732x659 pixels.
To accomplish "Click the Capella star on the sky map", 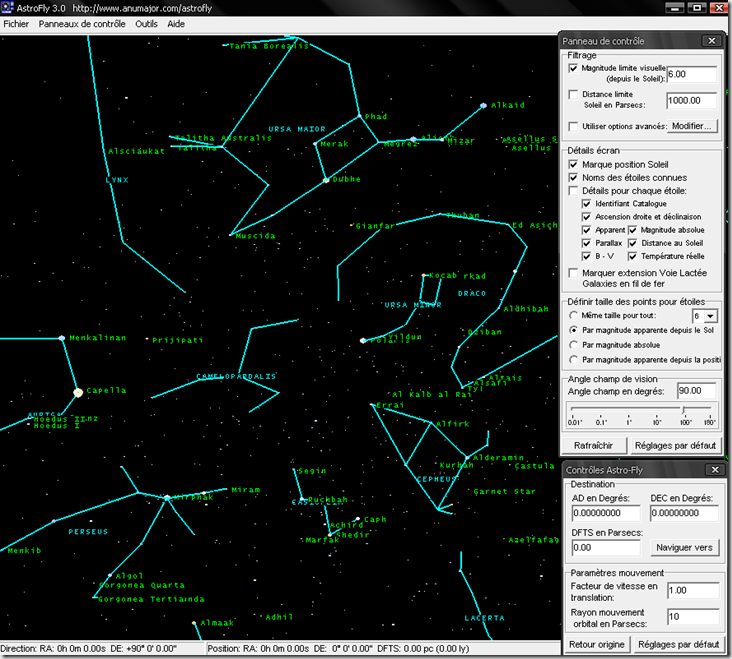I will (x=77, y=392).
